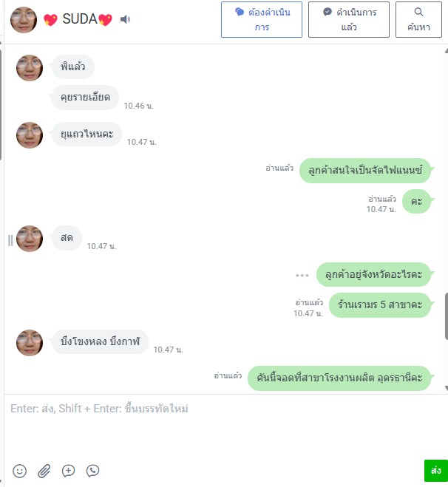Open the saved reply plus-bubble icon
The height and width of the screenshot is (487, 448).
[68, 471]
